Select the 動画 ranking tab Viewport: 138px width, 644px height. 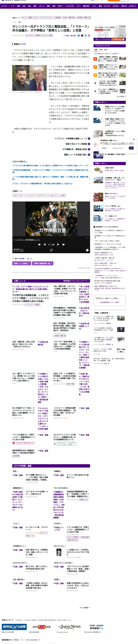106,50
